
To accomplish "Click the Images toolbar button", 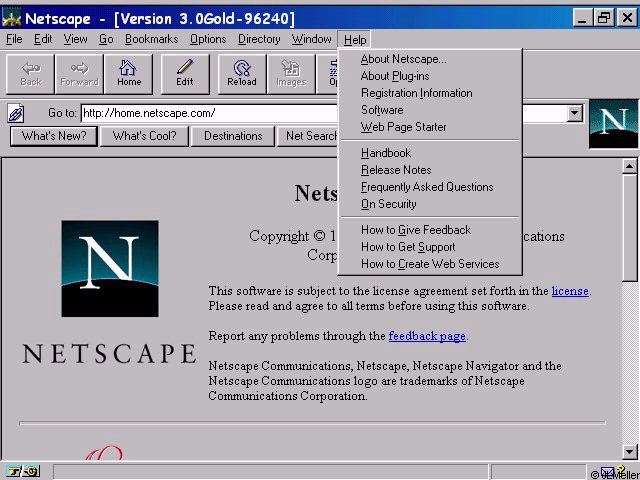I will (291, 74).
